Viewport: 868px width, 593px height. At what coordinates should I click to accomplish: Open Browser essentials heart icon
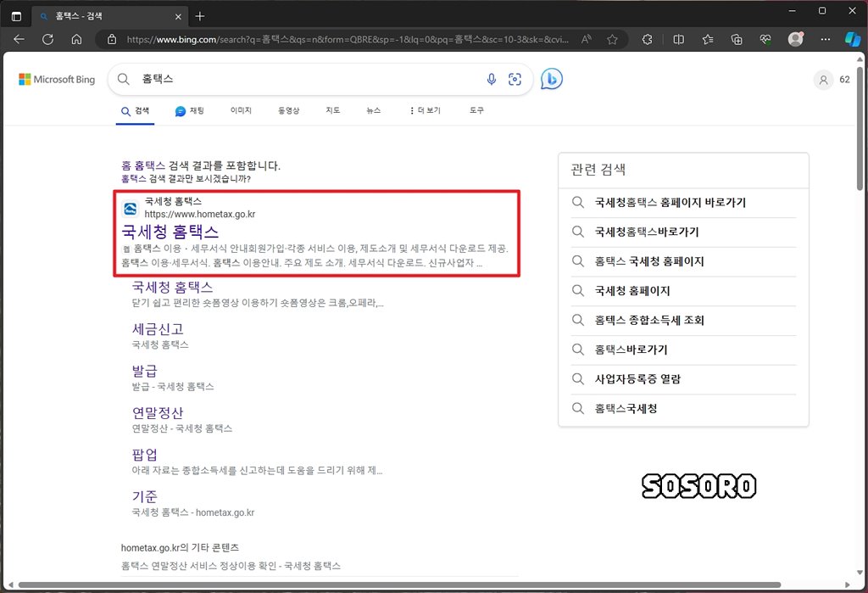pyautogui.click(x=765, y=39)
